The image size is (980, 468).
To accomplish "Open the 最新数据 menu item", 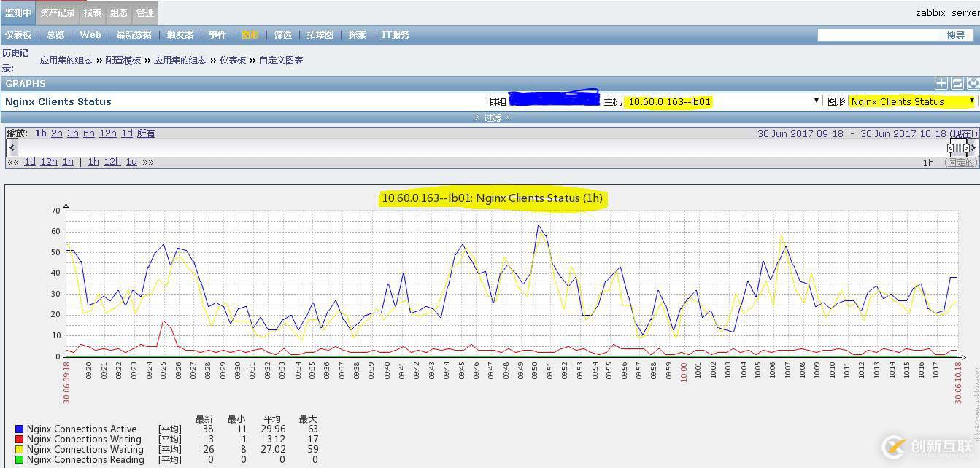I will [134, 35].
